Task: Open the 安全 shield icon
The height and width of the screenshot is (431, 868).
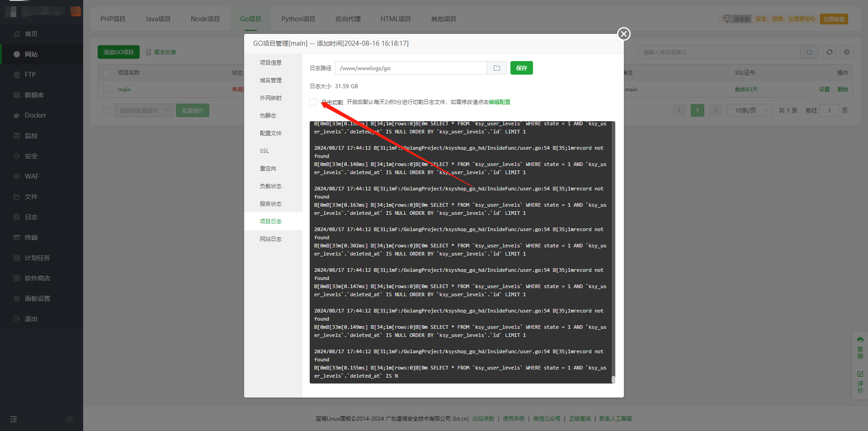Action: [17, 156]
